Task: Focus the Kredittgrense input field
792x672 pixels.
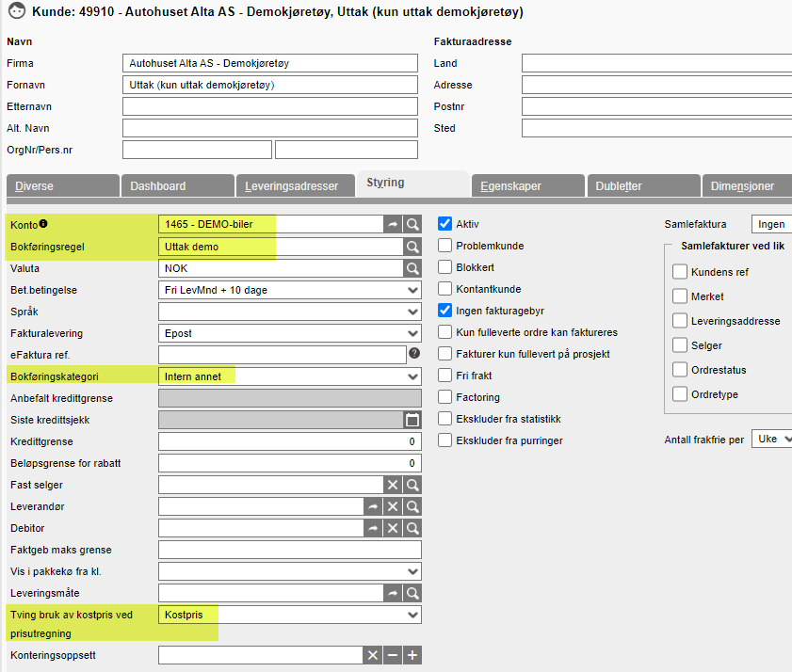Action: coord(289,441)
